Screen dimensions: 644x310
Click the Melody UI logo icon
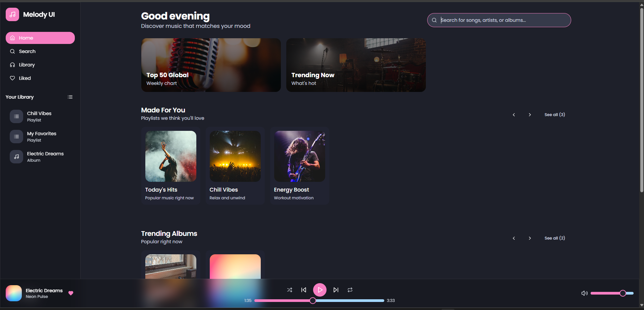point(12,14)
